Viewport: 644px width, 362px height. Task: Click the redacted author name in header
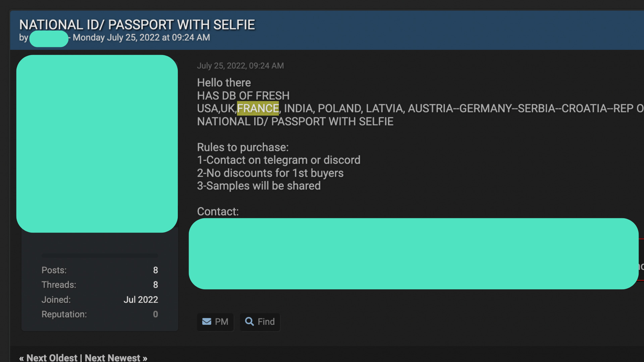tap(49, 39)
